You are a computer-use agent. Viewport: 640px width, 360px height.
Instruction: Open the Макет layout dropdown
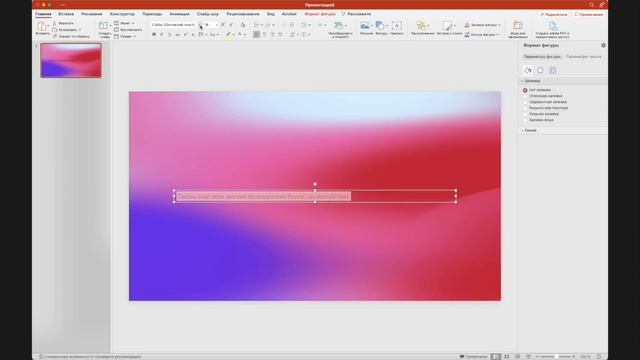pyautogui.click(x=124, y=23)
